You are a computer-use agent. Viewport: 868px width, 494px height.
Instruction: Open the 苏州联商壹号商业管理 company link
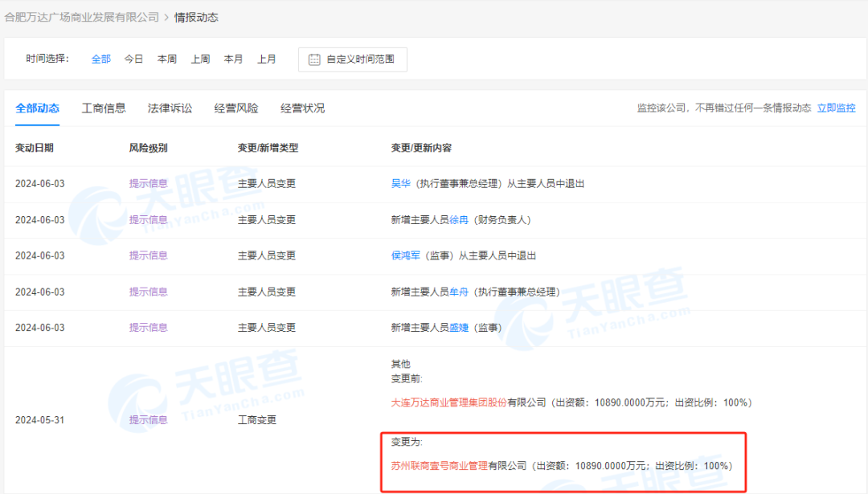(x=439, y=465)
